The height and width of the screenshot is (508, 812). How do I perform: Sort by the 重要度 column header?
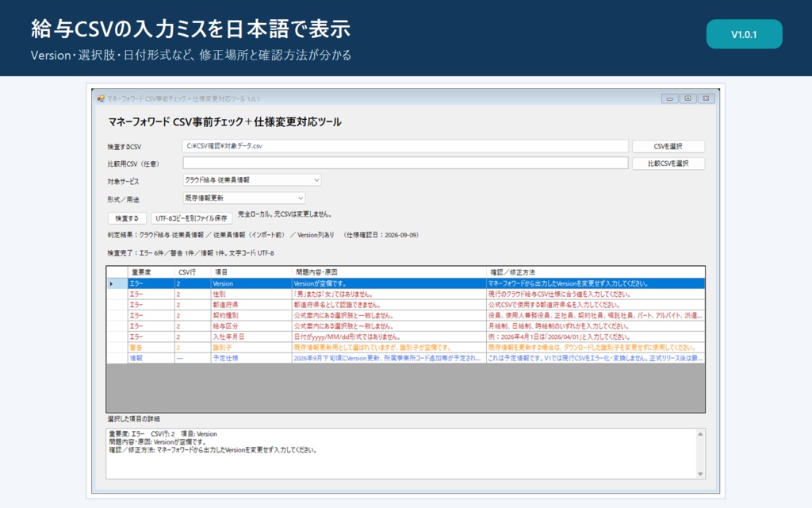point(151,272)
